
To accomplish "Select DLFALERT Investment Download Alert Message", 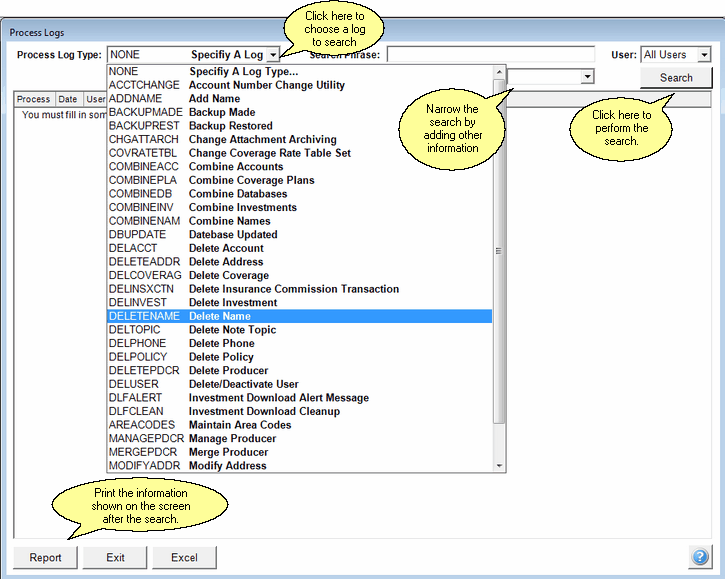I will (x=300, y=398).
